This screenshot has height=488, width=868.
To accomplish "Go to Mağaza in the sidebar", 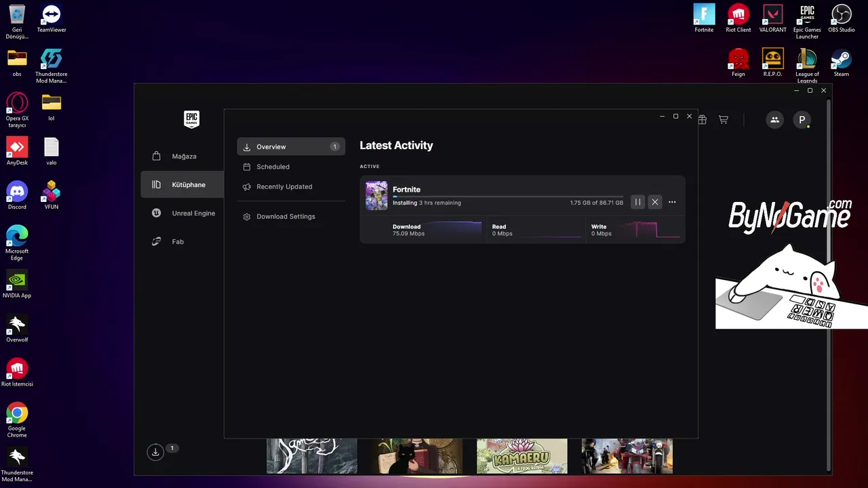I will tap(182, 156).
